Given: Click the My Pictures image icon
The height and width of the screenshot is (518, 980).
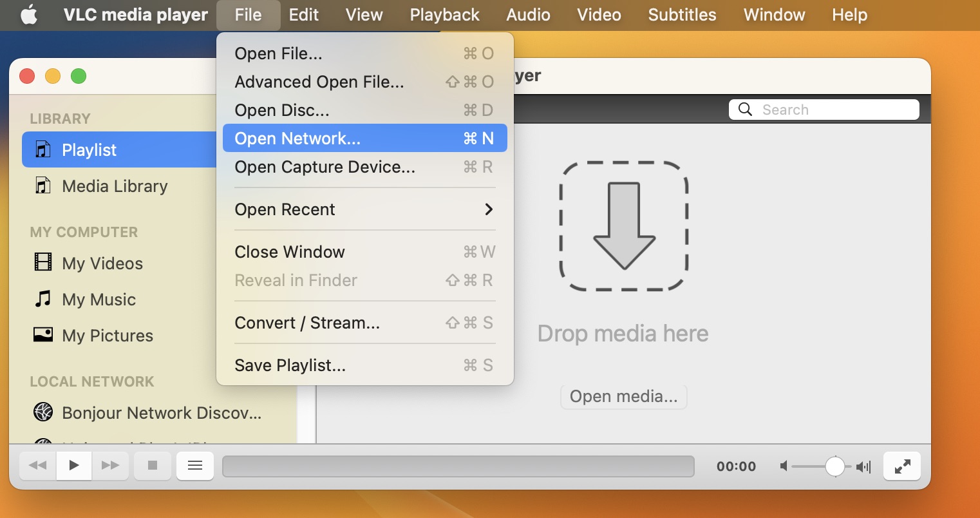Looking at the screenshot, I should 42,334.
